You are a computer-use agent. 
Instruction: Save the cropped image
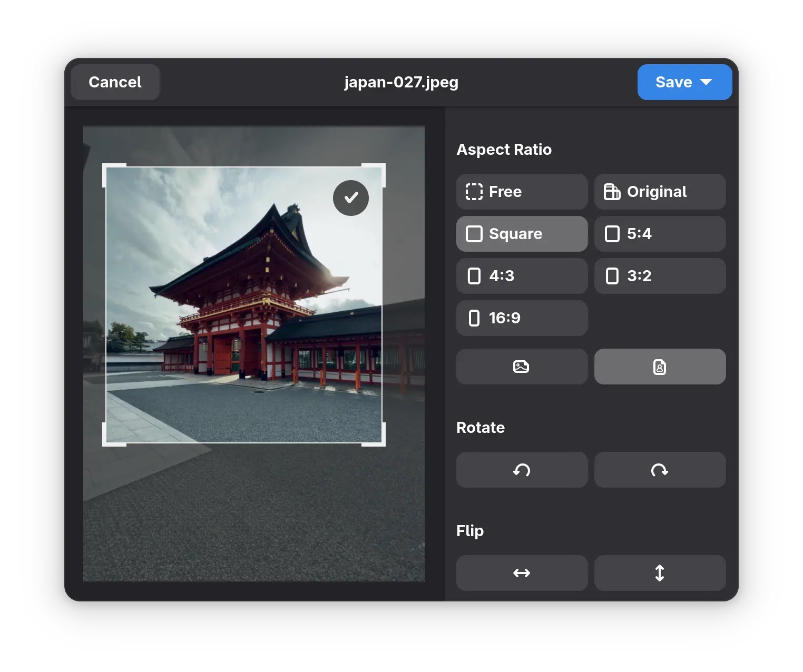pos(674,82)
